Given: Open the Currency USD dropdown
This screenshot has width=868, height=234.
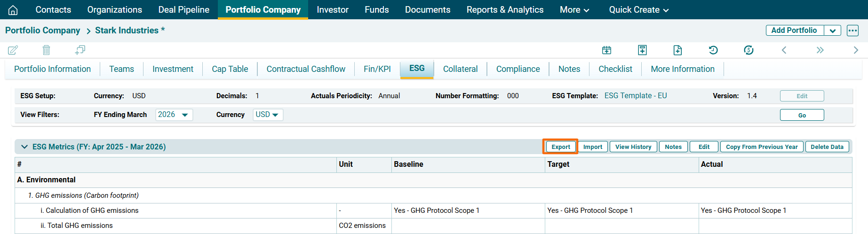Looking at the screenshot, I should (267, 115).
